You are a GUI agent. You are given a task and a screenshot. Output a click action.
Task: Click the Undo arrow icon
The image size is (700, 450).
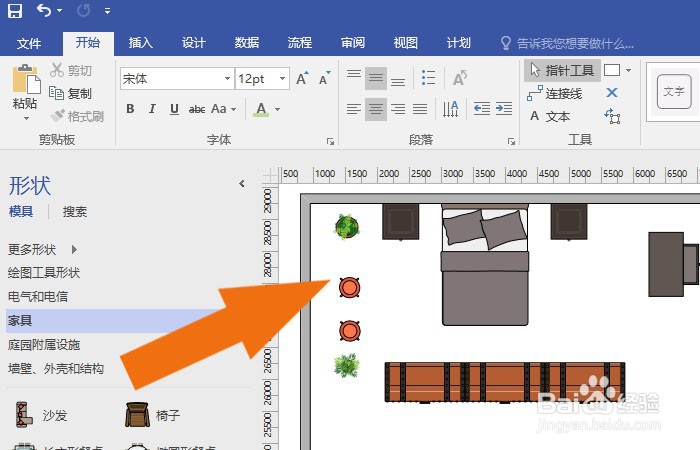pyautogui.click(x=44, y=10)
